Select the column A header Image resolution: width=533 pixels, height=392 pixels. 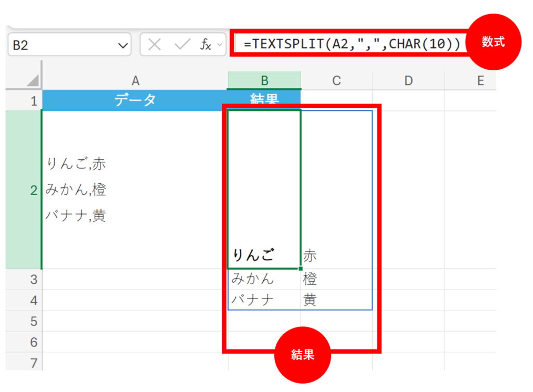[135, 81]
